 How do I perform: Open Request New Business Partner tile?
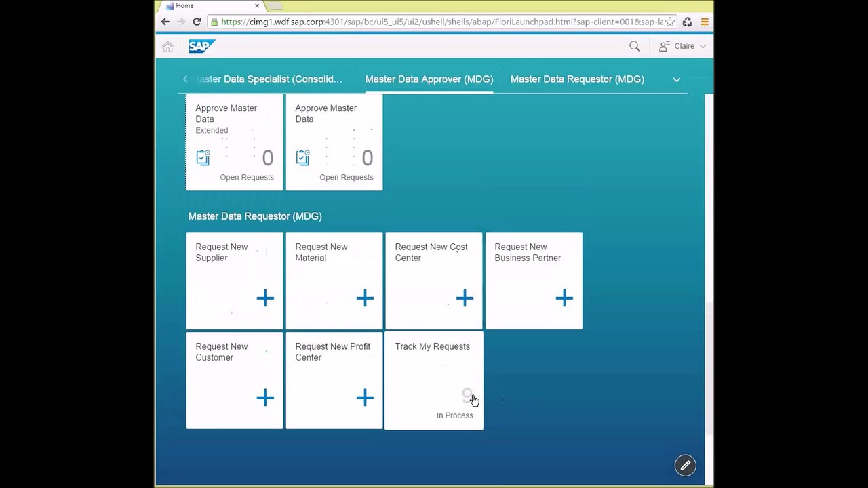(534, 281)
